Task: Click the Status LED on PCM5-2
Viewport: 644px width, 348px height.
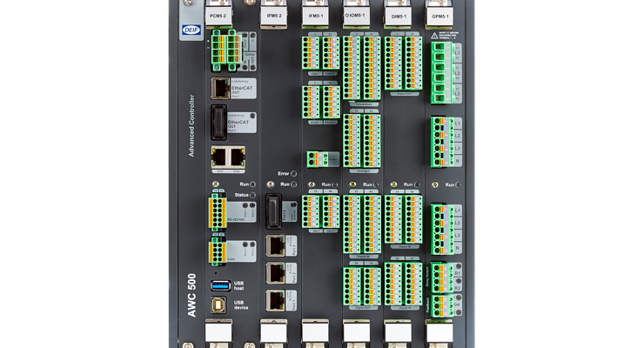Action: click(x=252, y=196)
